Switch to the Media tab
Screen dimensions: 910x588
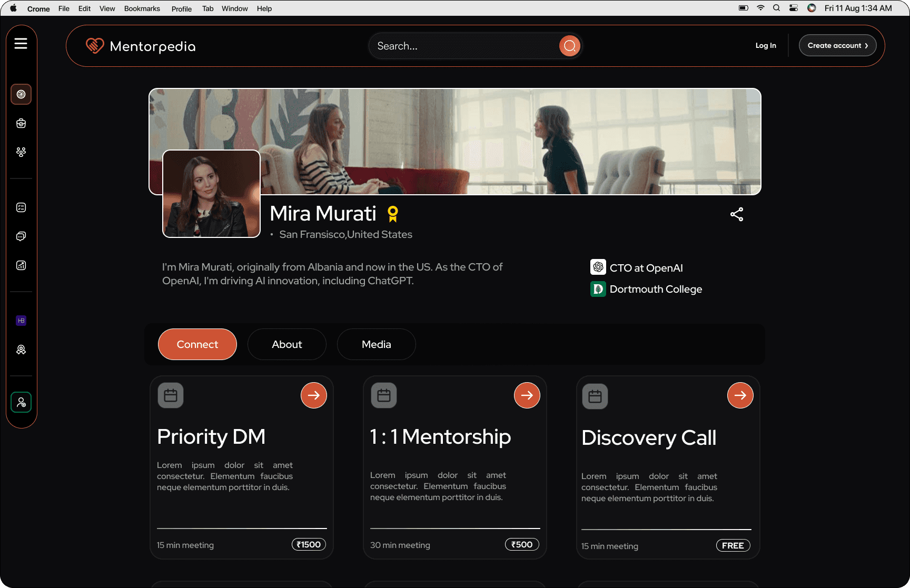(377, 344)
